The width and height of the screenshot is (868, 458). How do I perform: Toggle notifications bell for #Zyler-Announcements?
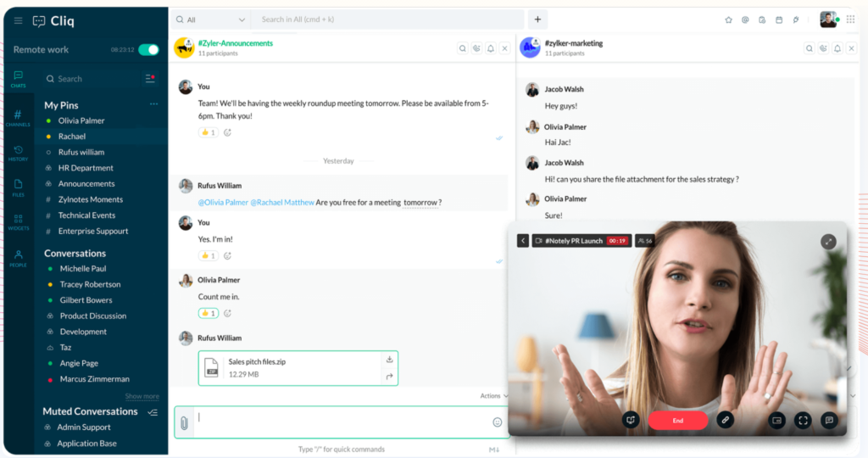point(491,48)
